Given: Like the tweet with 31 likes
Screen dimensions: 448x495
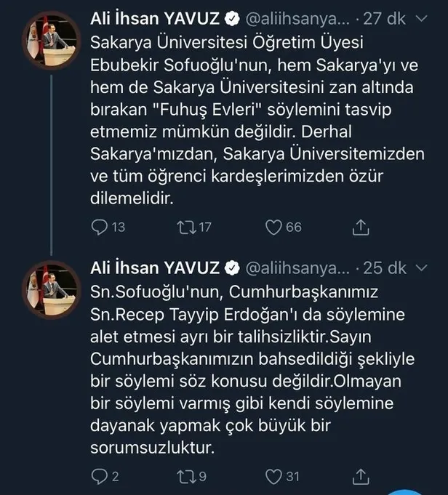Looking at the screenshot, I should tap(273, 477).
